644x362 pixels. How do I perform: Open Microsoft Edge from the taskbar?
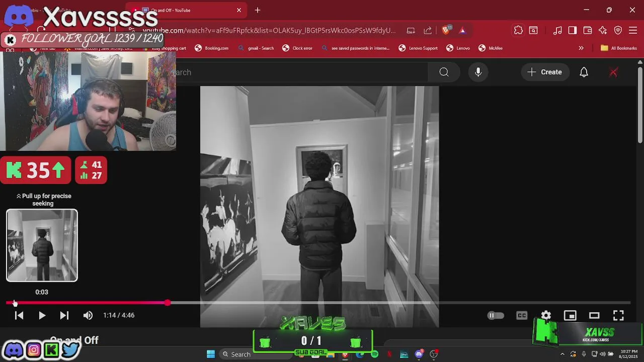[360, 354]
